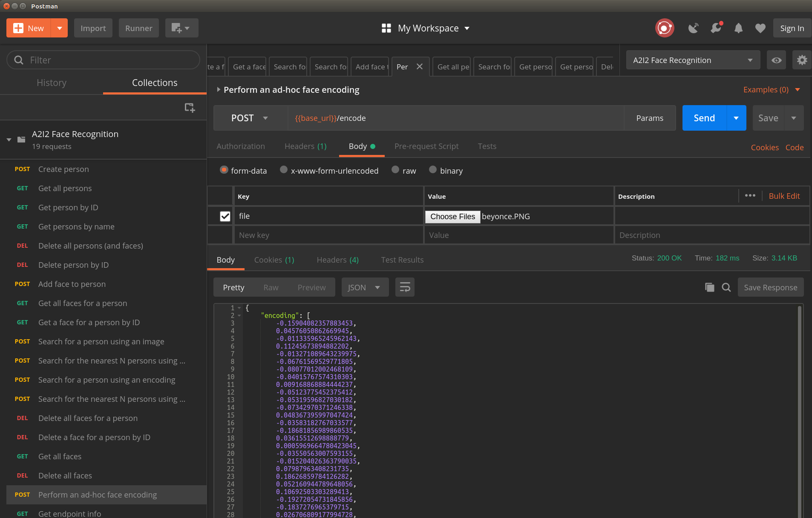The width and height of the screenshot is (812, 518).
Task: Open the My Workspace dropdown
Action: (467, 28)
